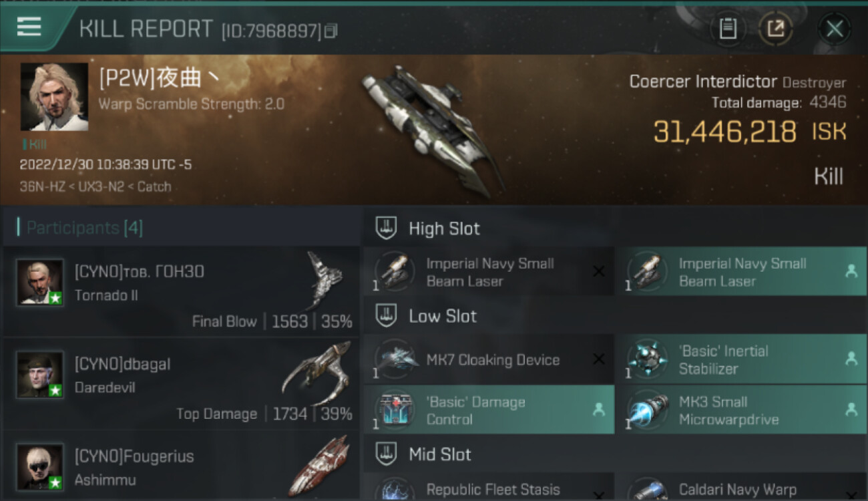
Task: Collapse the Low Slot section header
Action: [x=615, y=316]
